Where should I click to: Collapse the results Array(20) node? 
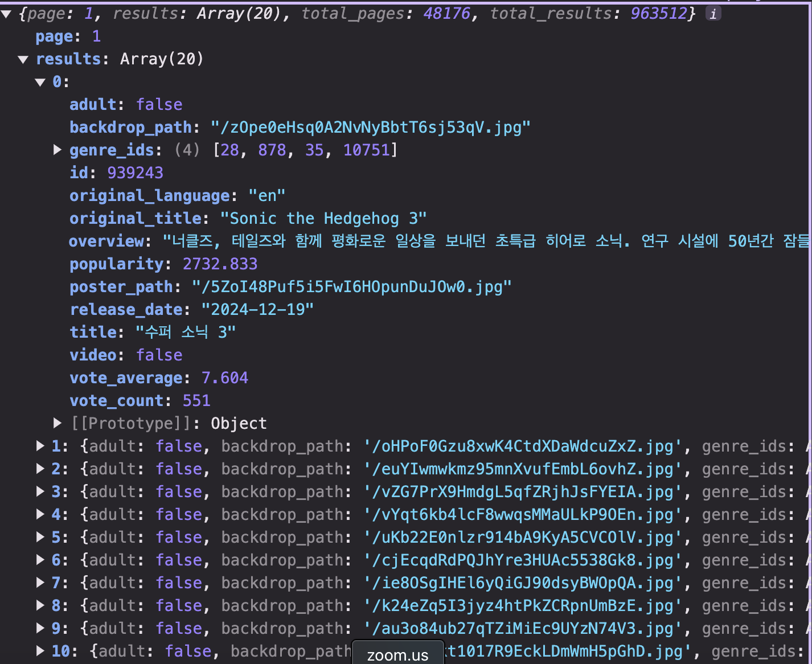tap(23, 59)
